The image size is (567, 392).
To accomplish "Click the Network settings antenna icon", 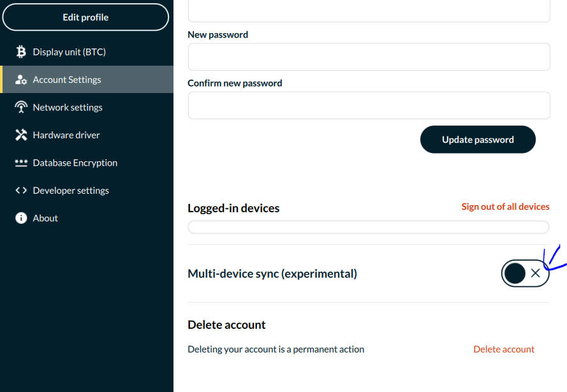I will pyautogui.click(x=20, y=106).
